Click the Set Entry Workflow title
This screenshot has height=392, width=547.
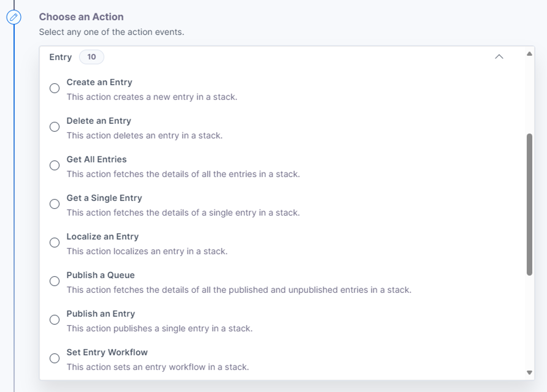(x=107, y=352)
